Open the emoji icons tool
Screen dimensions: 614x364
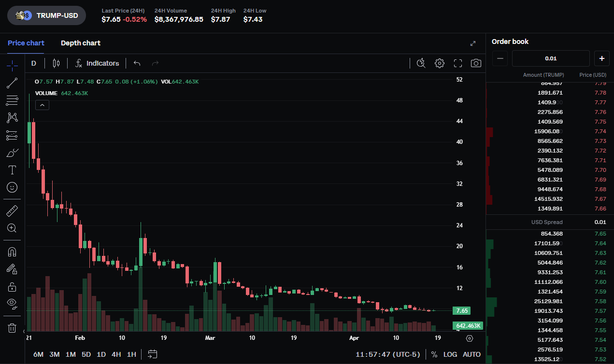pyautogui.click(x=12, y=187)
